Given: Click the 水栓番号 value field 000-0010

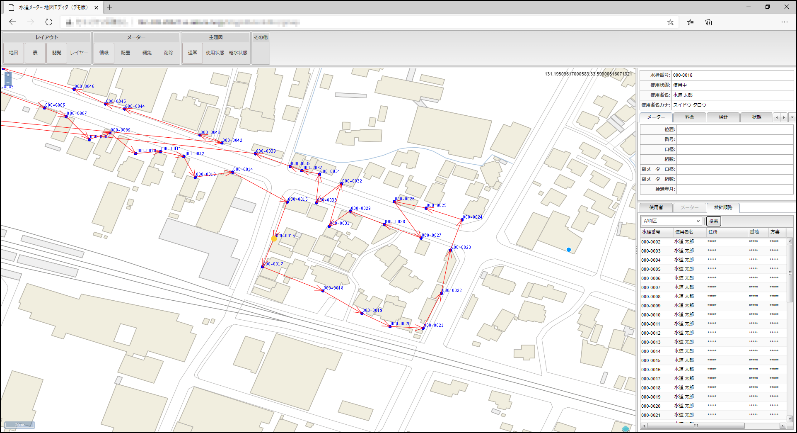Looking at the screenshot, I should [733, 75].
